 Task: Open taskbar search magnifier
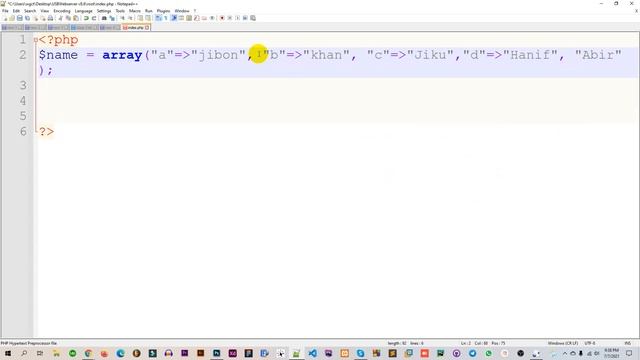[x=24, y=353]
